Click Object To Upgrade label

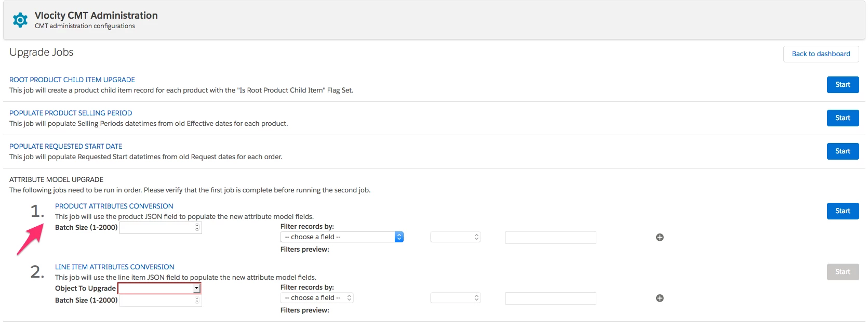pyautogui.click(x=85, y=288)
